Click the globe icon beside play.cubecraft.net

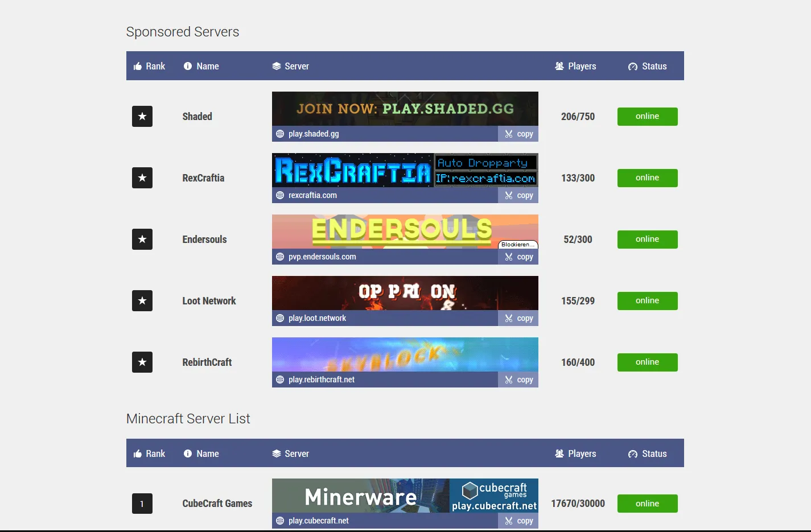point(280,521)
